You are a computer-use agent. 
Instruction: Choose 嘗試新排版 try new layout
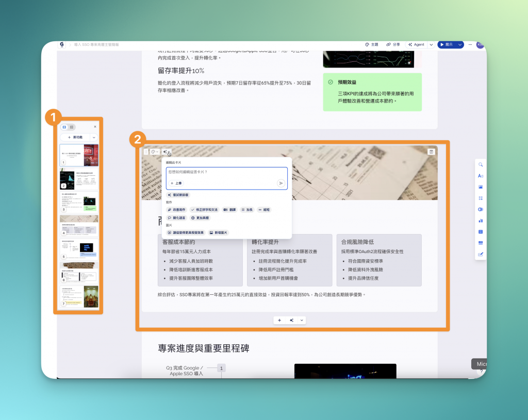coord(178,195)
